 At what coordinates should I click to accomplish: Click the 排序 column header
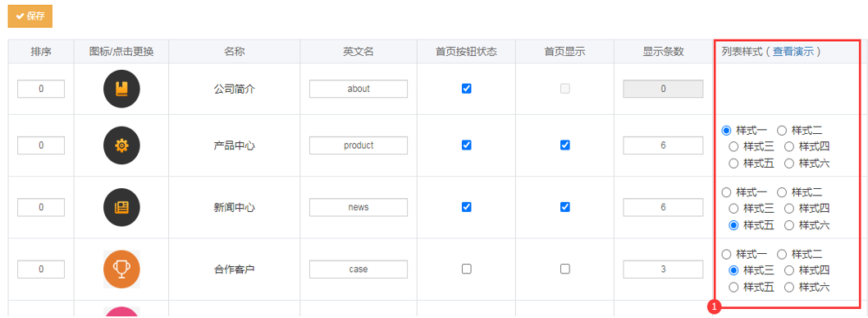41,52
